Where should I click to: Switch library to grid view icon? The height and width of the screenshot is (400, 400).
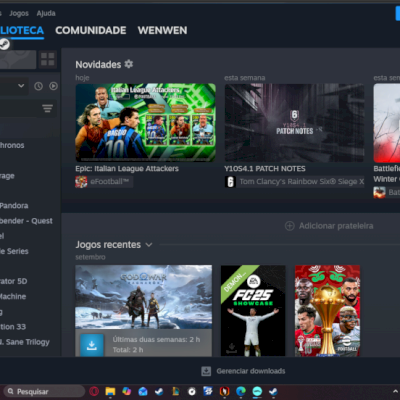[48, 59]
